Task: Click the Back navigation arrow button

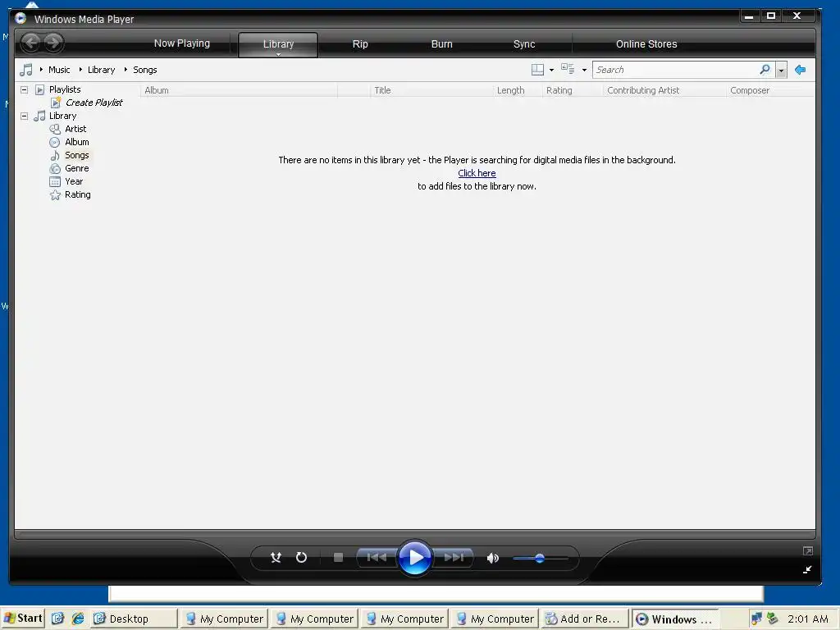Action: click(31, 43)
